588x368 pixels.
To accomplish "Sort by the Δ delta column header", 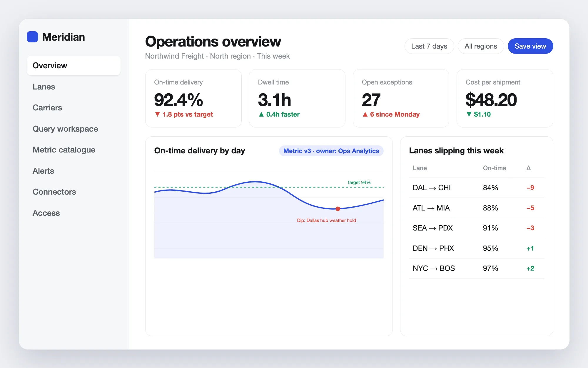I will point(528,168).
